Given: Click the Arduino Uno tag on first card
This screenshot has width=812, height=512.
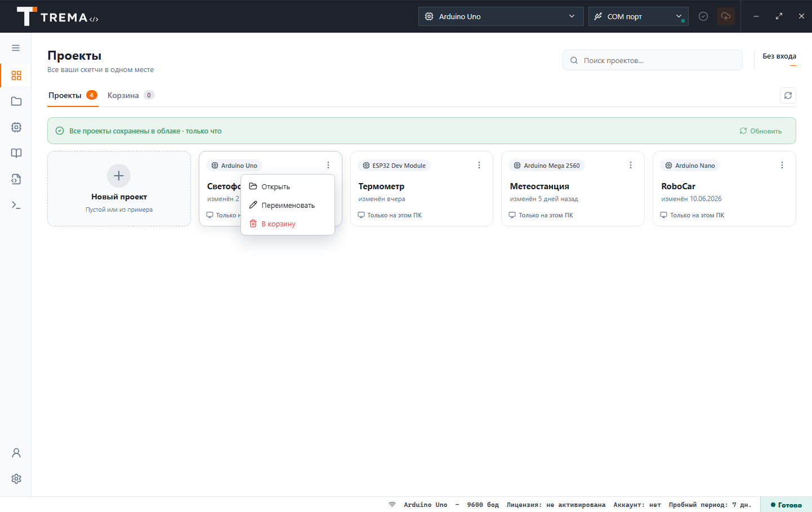Looking at the screenshot, I should pos(234,166).
